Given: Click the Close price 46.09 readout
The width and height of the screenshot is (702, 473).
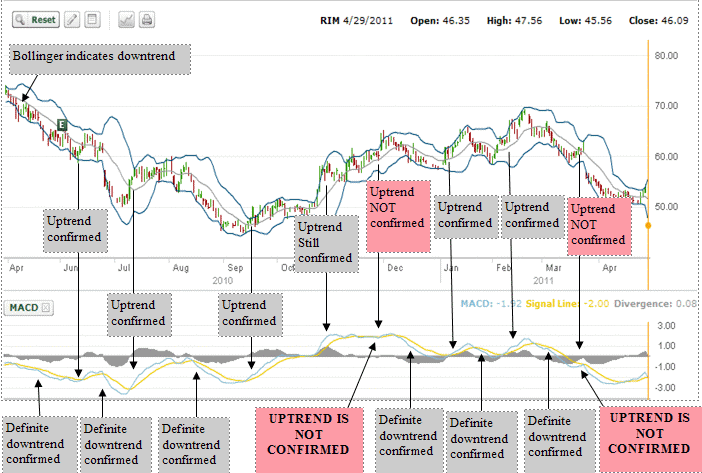Looking at the screenshot, I should pyautogui.click(x=659, y=21).
